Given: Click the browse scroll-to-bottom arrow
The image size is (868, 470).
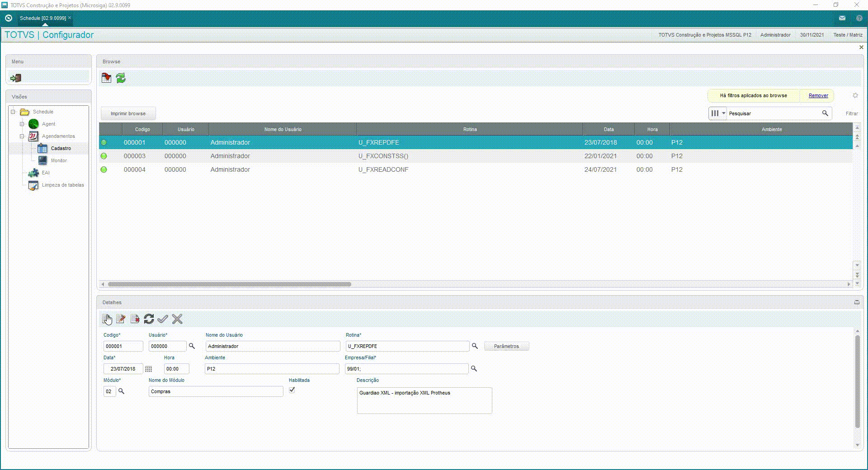Looking at the screenshot, I should [x=857, y=283].
